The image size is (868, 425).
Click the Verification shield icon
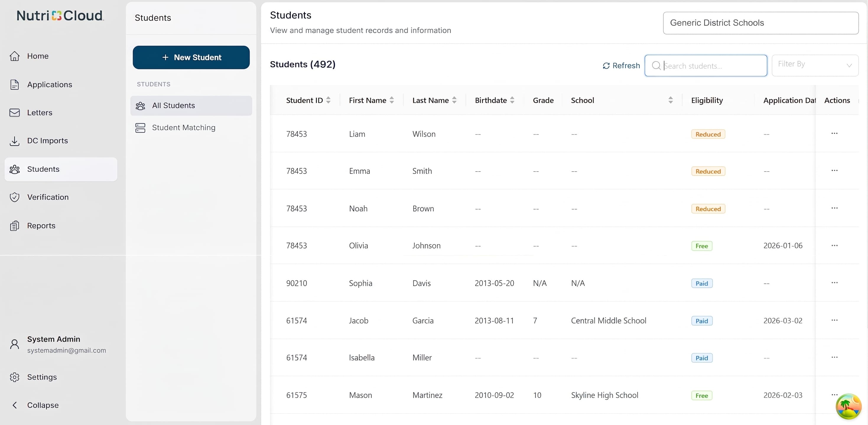(14, 197)
